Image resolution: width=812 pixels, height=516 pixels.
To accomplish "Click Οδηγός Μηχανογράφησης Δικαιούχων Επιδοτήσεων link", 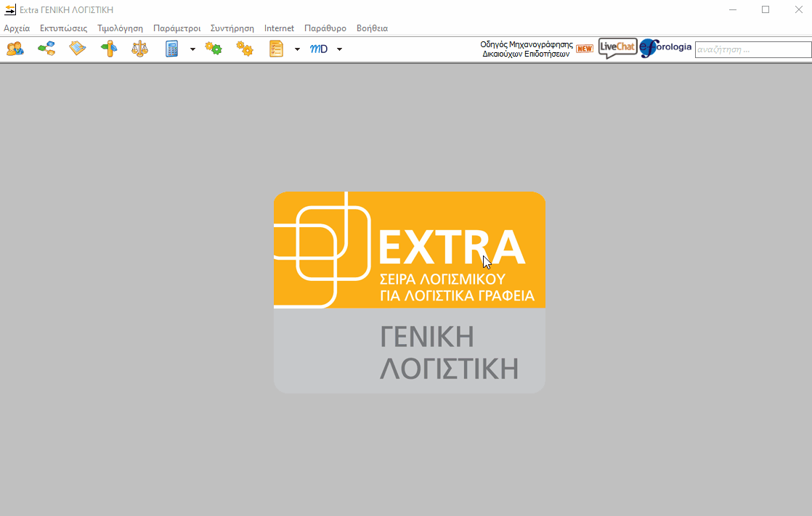I will (x=527, y=49).
